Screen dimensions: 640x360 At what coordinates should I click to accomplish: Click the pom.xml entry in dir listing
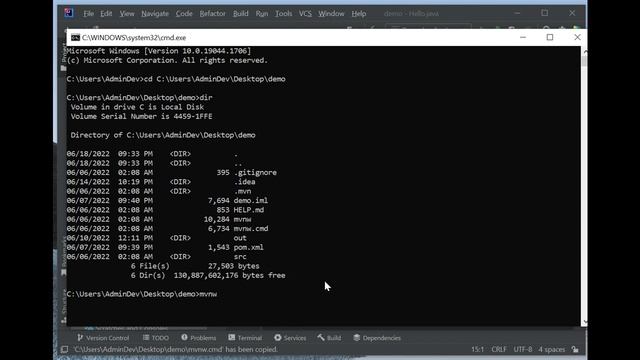click(249, 247)
